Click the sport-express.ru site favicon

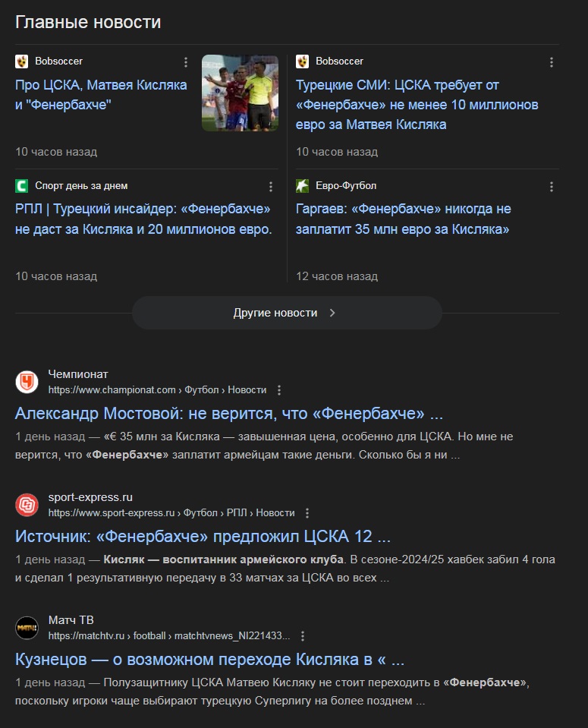click(x=27, y=505)
